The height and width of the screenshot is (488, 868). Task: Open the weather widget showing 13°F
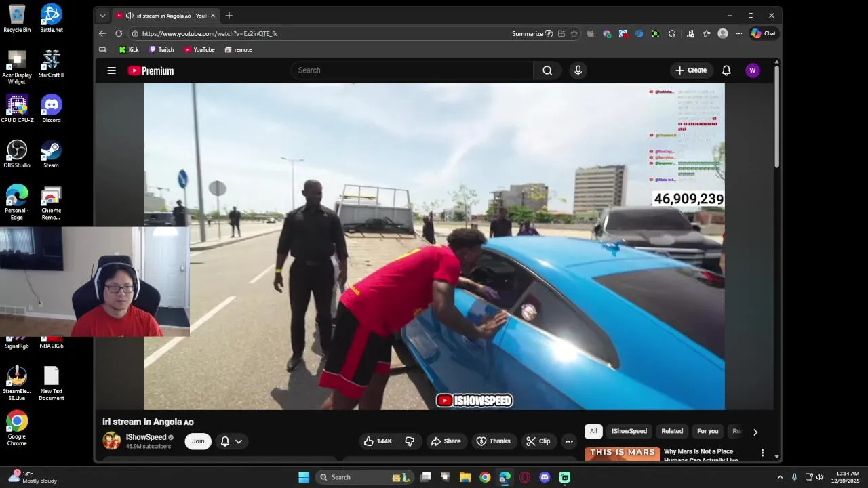coord(33,477)
